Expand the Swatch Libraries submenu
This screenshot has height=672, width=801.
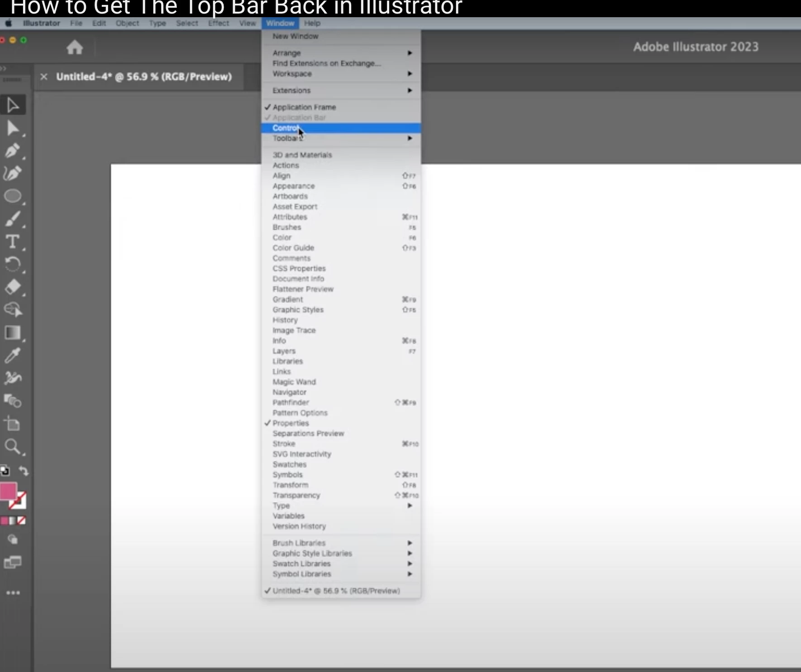341,563
